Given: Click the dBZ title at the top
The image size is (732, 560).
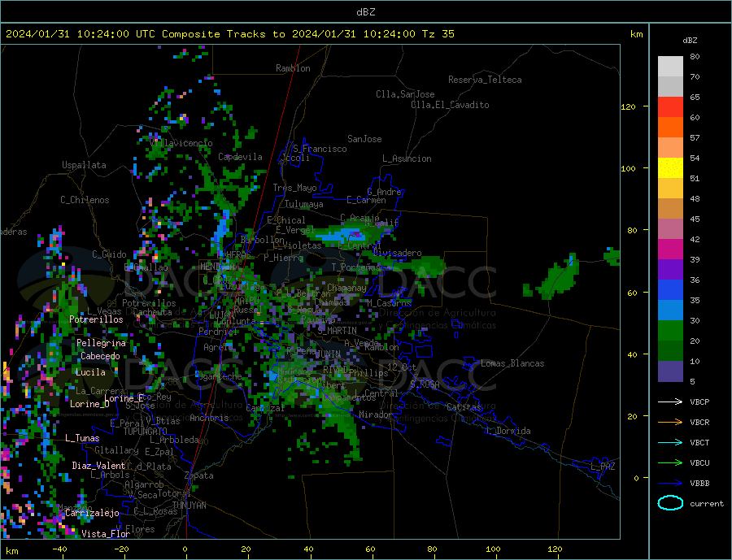Looking at the screenshot, I should [365, 12].
